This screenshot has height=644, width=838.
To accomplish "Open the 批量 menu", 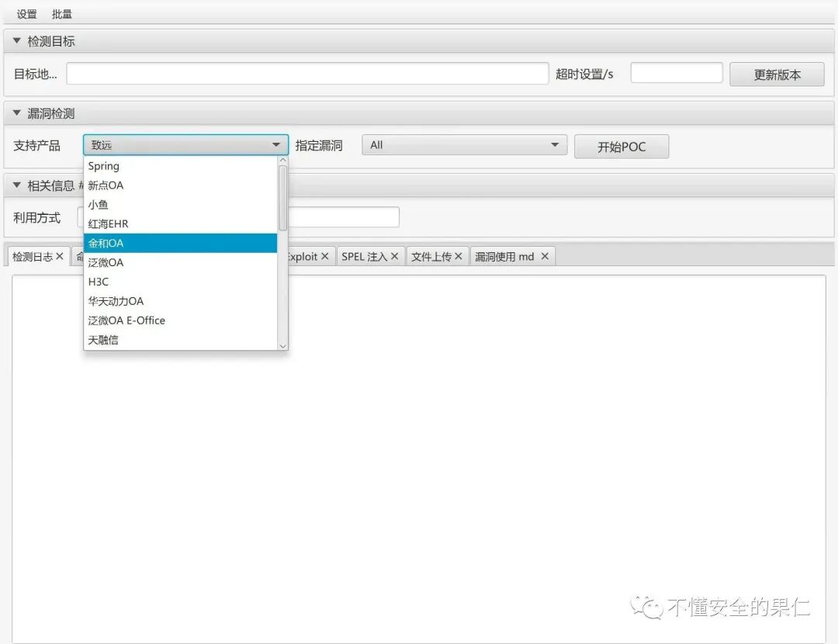I will (61, 14).
